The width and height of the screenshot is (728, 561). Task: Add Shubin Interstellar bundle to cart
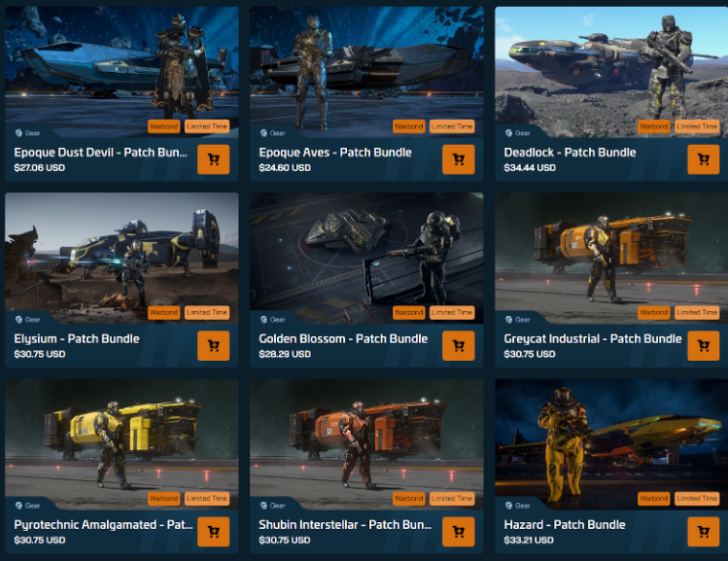[458, 531]
